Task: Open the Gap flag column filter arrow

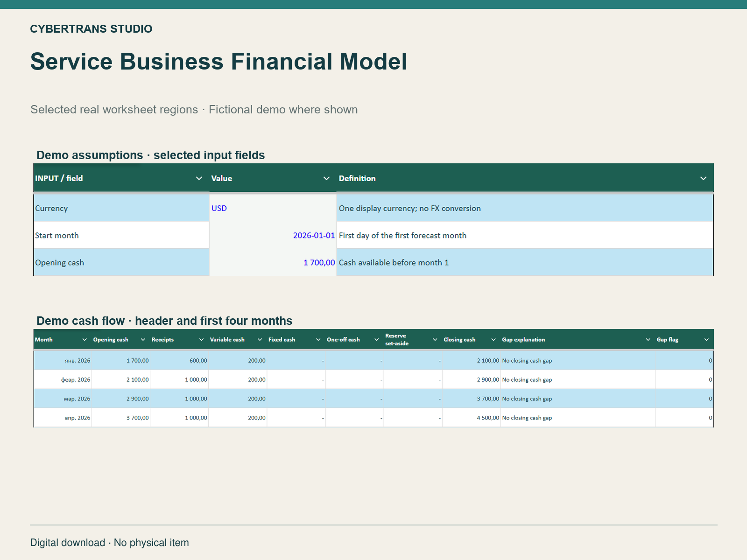Action: click(x=706, y=340)
